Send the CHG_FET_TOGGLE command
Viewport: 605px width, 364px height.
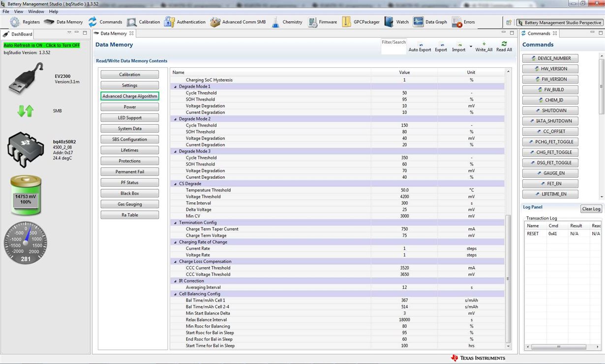click(x=550, y=152)
